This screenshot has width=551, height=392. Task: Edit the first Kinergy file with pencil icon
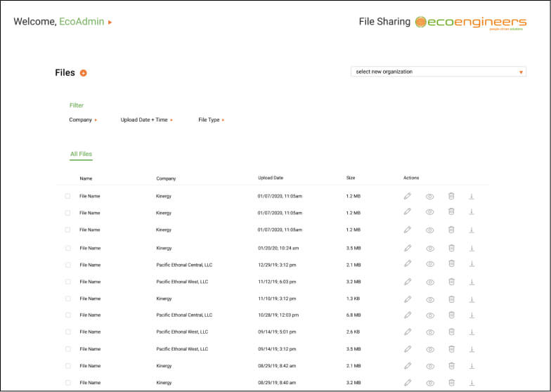coord(408,196)
